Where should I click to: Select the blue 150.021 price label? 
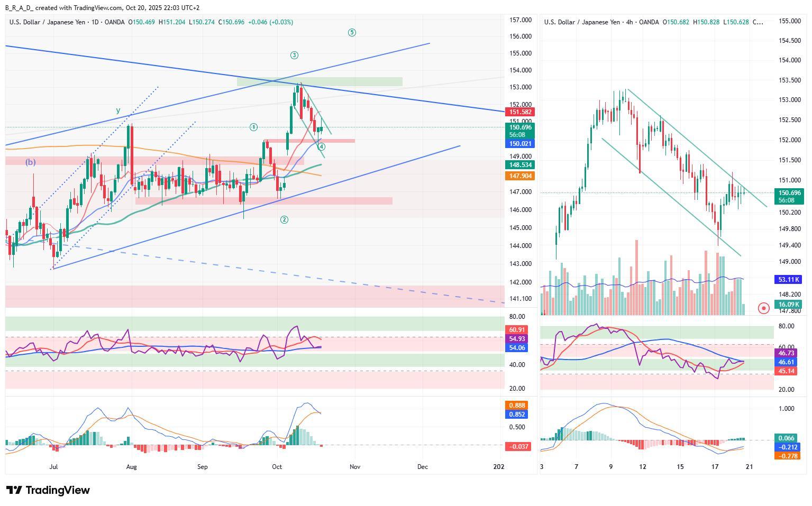(x=520, y=144)
